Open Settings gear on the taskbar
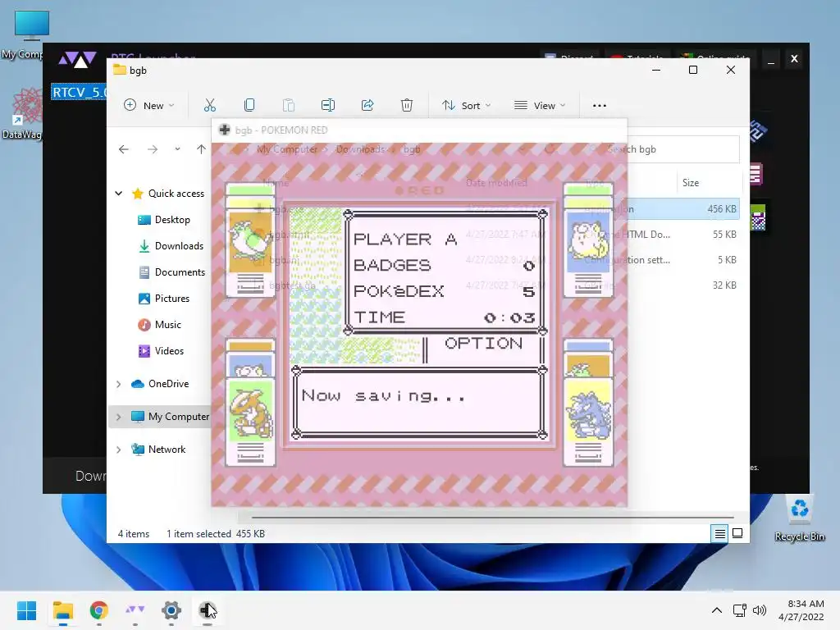The height and width of the screenshot is (630, 840). pos(171,610)
